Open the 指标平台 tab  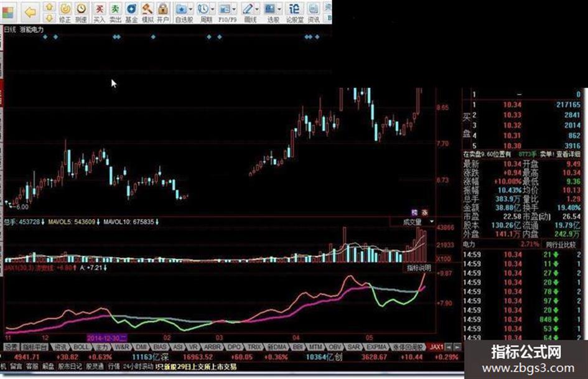35,347
